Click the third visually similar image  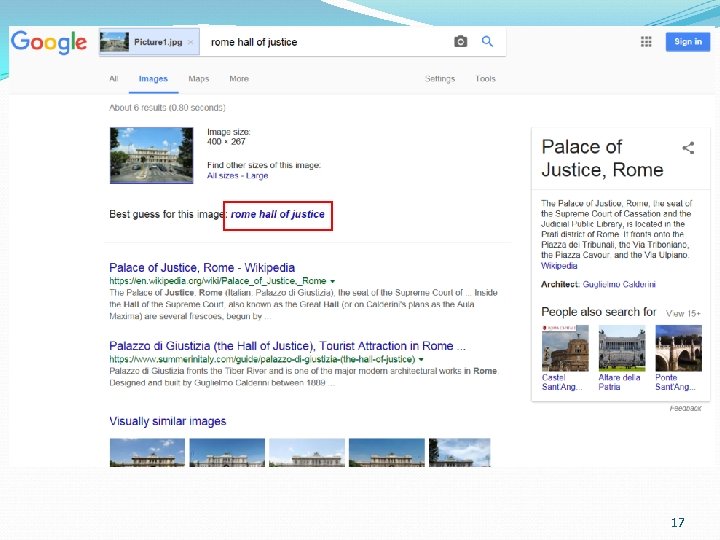(x=307, y=453)
